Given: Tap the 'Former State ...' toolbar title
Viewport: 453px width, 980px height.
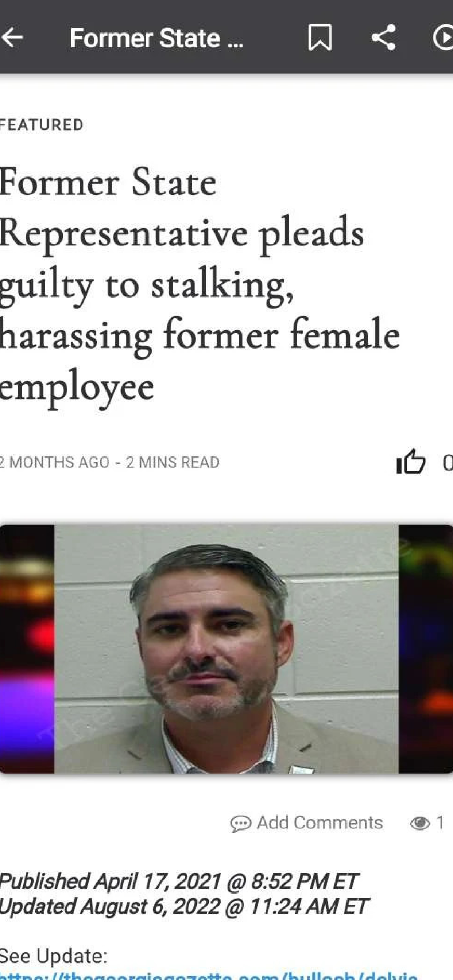Looking at the screenshot, I should [x=156, y=38].
